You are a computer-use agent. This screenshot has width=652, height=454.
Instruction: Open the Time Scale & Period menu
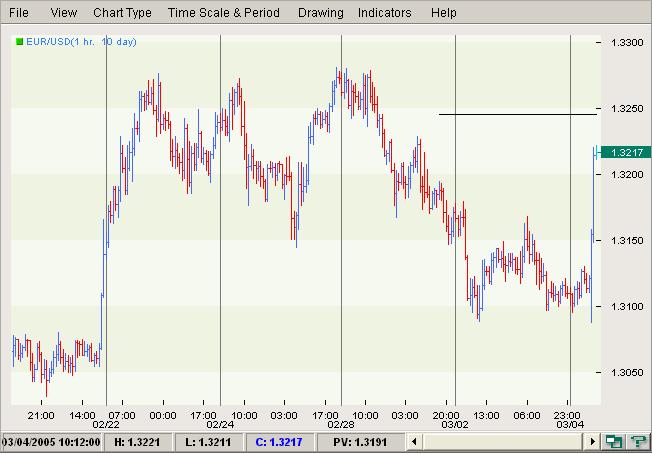[224, 12]
